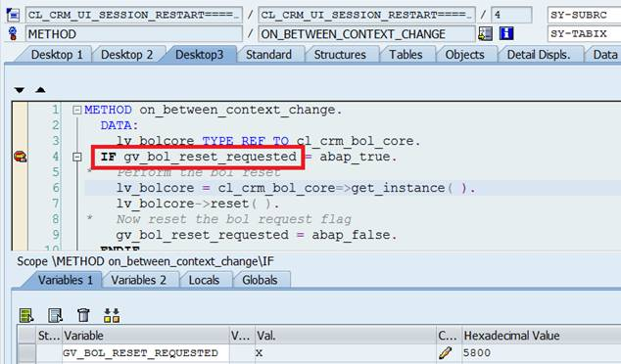
Task: Open the Data tab at the right edge
Action: pyautogui.click(x=604, y=55)
